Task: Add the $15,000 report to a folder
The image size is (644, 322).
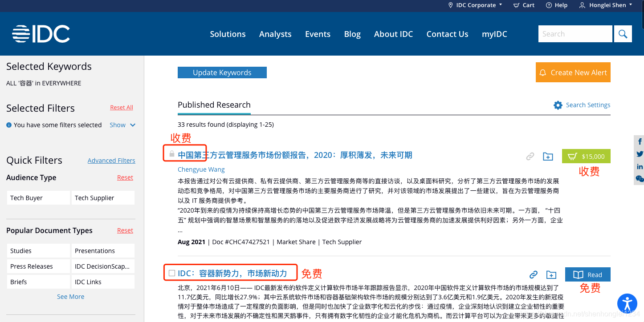Action: (548, 156)
